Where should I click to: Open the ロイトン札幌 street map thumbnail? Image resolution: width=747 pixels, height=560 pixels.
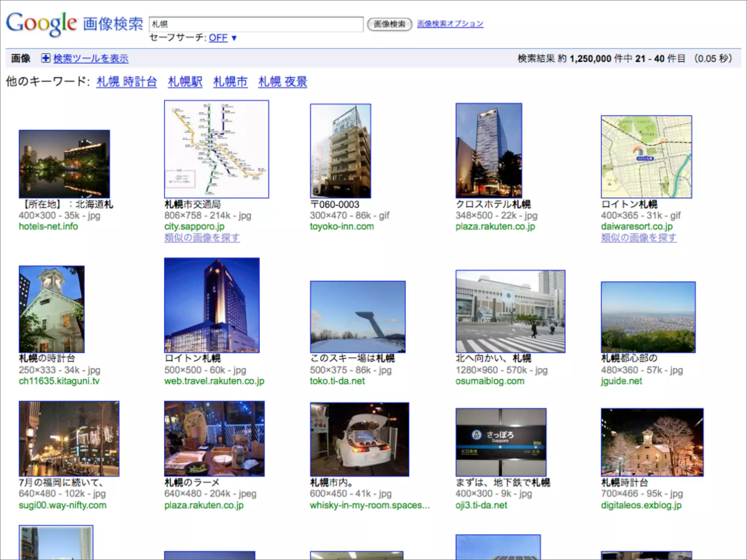646,157
